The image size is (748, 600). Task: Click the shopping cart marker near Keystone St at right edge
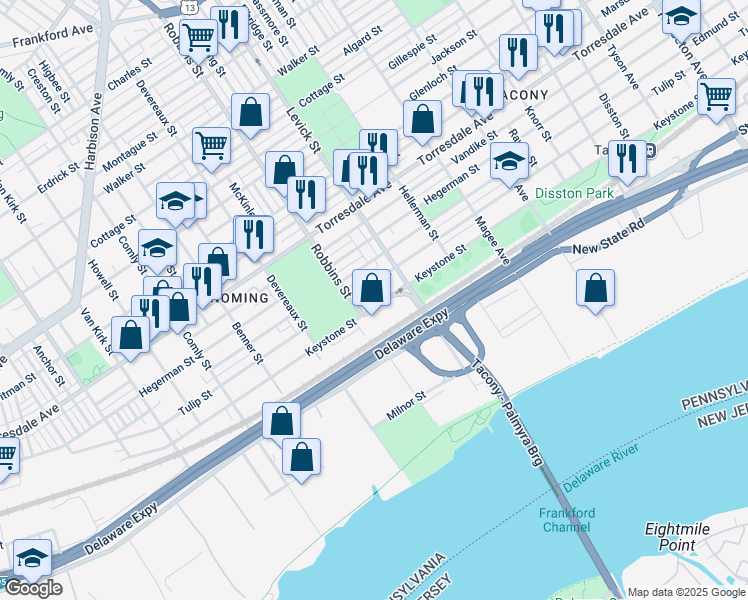(716, 97)
